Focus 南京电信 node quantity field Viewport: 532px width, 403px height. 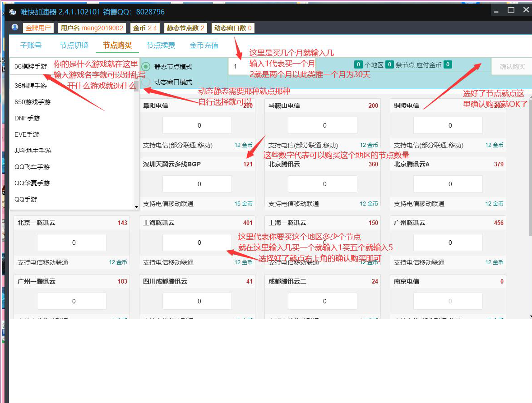click(x=448, y=301)
